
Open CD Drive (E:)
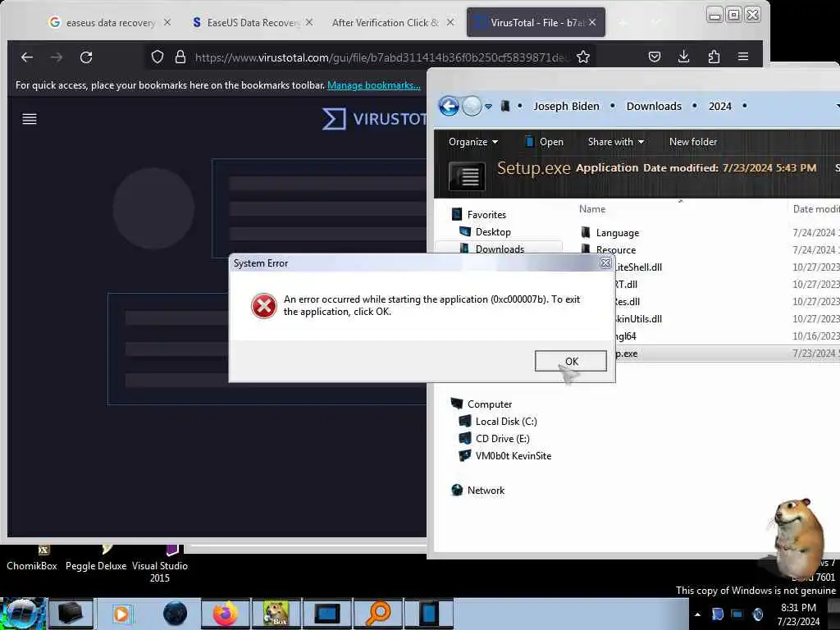(x=502, y=438)
